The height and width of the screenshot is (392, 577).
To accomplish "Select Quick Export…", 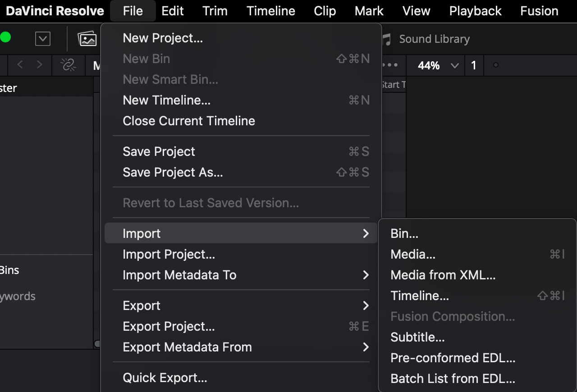I will (241, 378).
